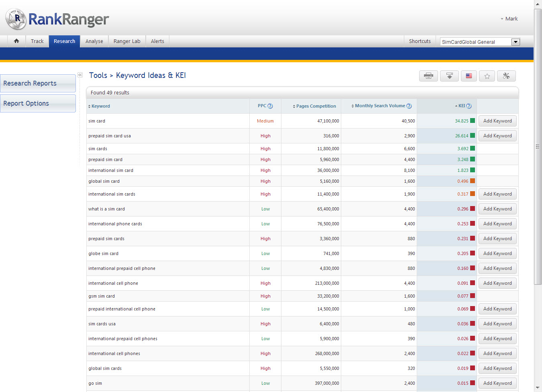Click the KEI help question mark icon
Viewport: 542px width, 392px height.
pos(469,106)
